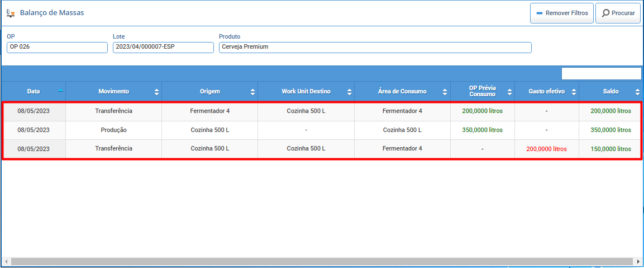Click the table search box above Saldo
Image resolution: width=644 pixels, height=268 pixels.
[x=602, y=73]
